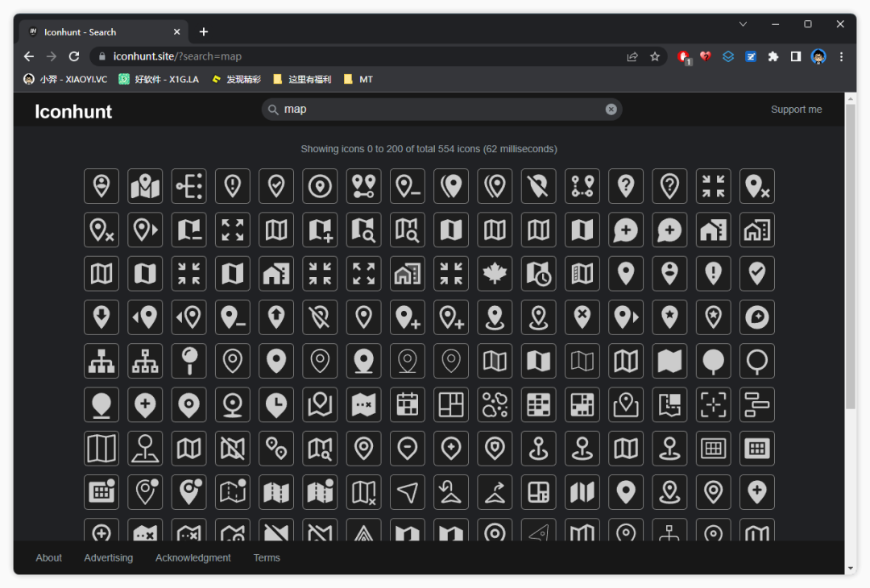Select the round-headed pushpin icon
The image size is (870, 588).
(189, 361)
